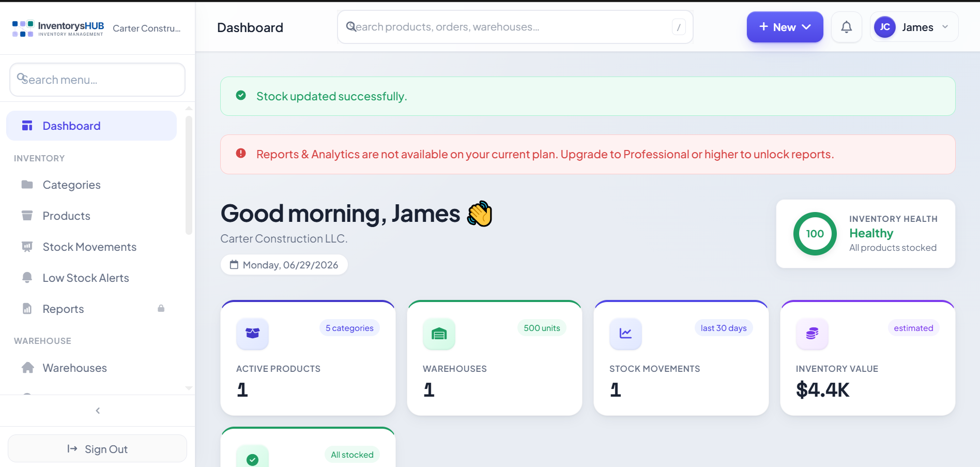This screenshot has width=980, height=467.
Task: Click the Active Products card icon
Action: (x=252, y=334)
